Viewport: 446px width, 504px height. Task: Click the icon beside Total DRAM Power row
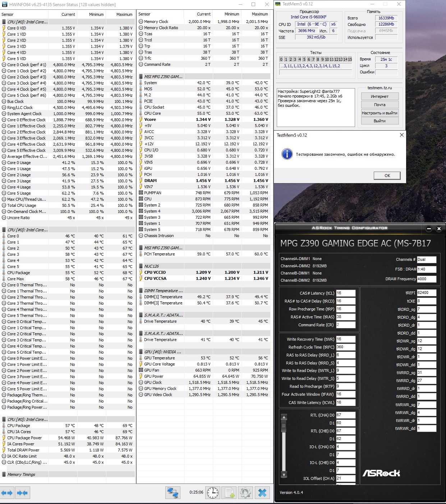(x=4, y=450)
